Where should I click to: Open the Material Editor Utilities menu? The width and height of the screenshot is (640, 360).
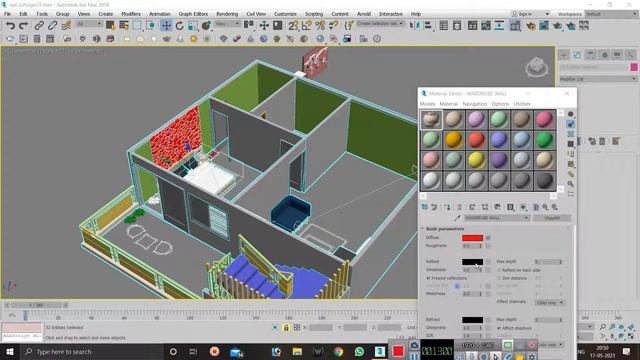(x=522, y=104)
